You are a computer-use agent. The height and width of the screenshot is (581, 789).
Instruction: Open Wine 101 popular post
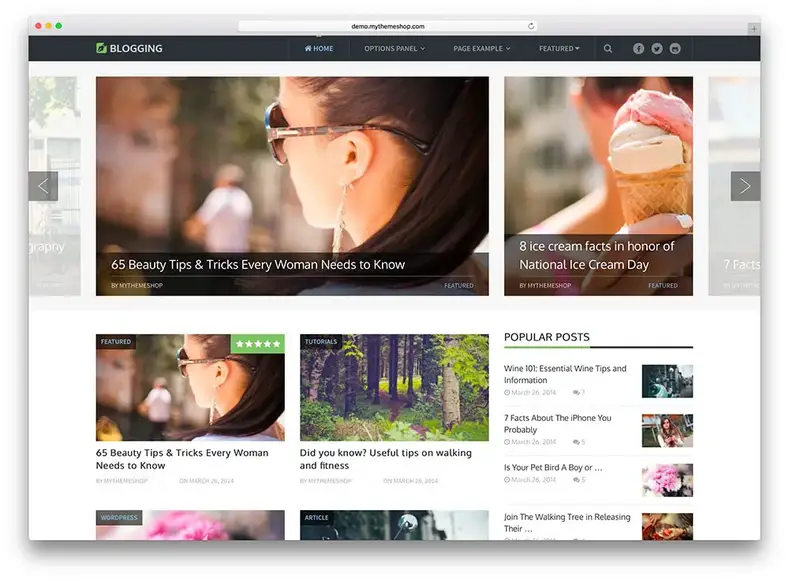tap(565, 374)
